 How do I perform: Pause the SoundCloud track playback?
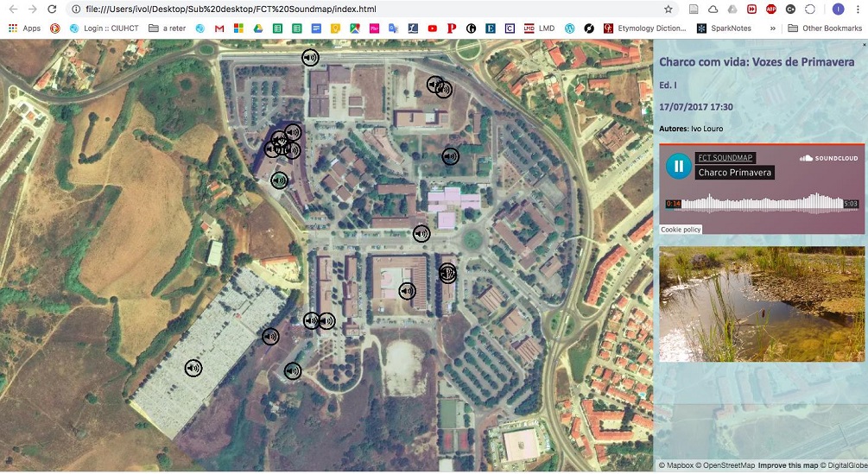tap(679, 166)
